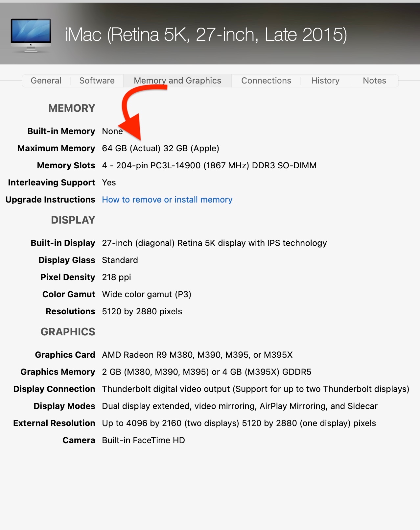Click the DISPLAY section heading
This screenshot has width=420, height=530.
click(x=73, y=220)
